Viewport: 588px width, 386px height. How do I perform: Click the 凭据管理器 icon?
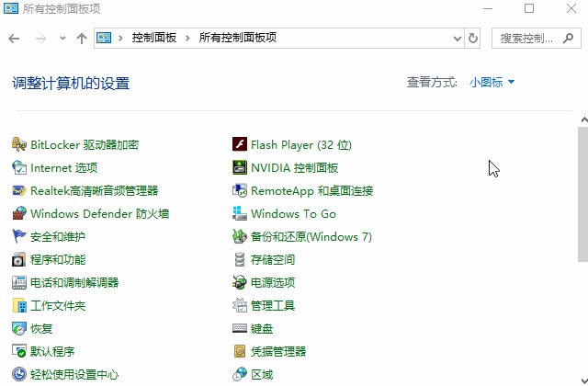coord(240,351)
